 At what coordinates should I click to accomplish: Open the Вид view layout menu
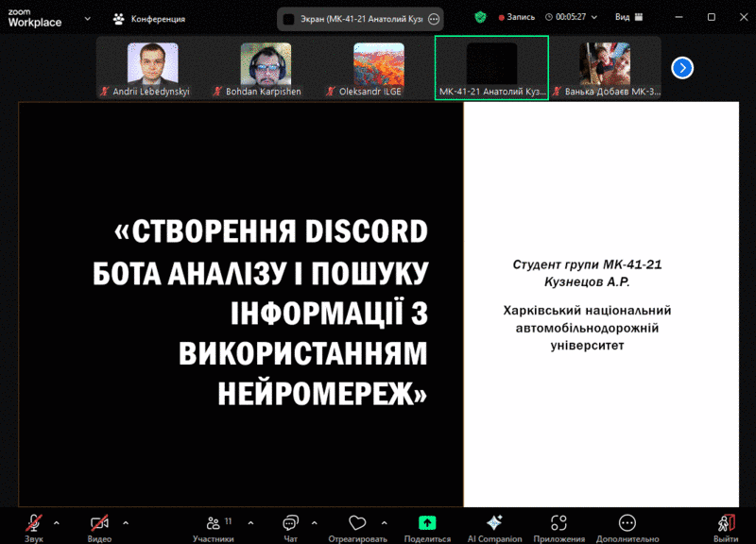pos(628,17)
